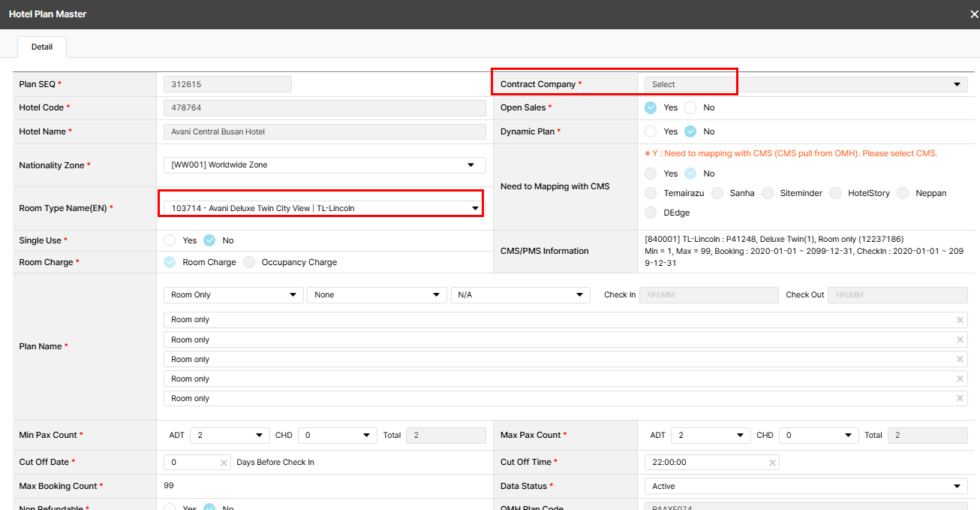The width and height of the screenshot is (980, 510).
Task: Clear the last Plan Name text row
Action: click(960, 399)
